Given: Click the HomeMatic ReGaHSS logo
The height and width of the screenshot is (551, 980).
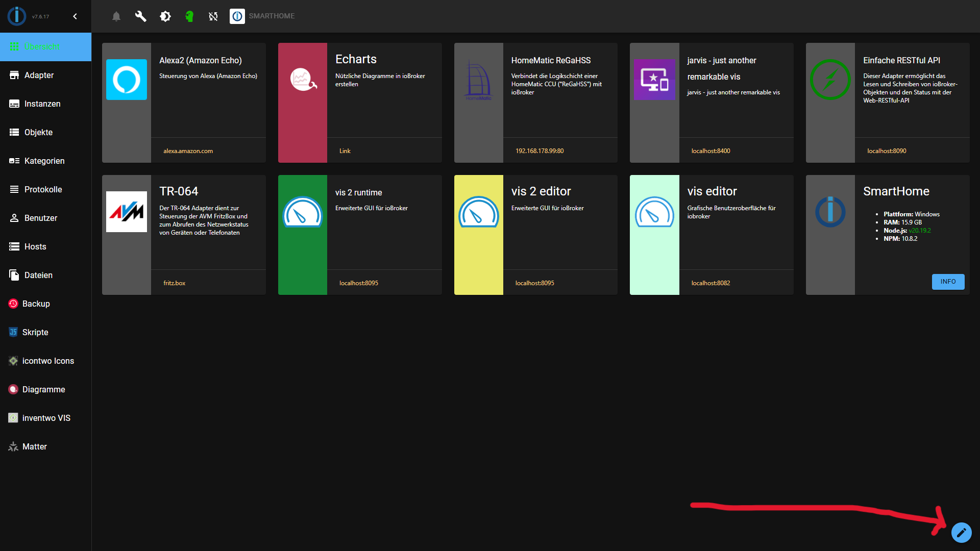Looking at the screenshot, I should pyautogui.click(x=478, y=80).
